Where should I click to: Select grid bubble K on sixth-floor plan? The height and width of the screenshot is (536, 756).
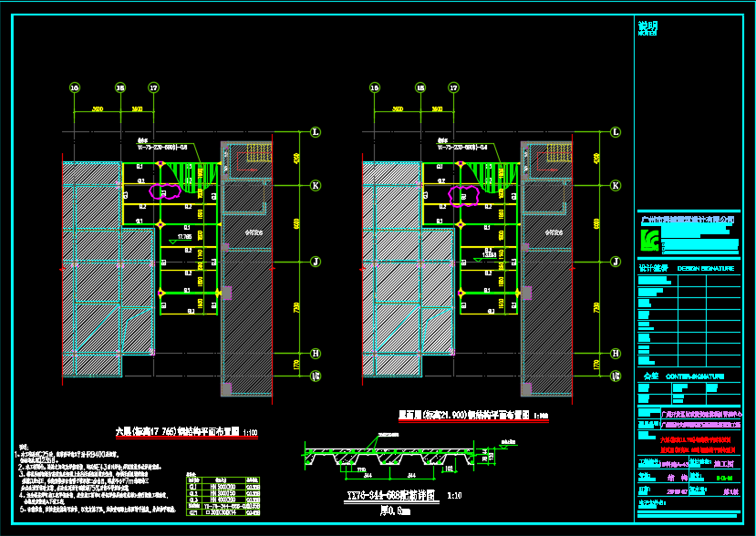click(x=316, y=186)
